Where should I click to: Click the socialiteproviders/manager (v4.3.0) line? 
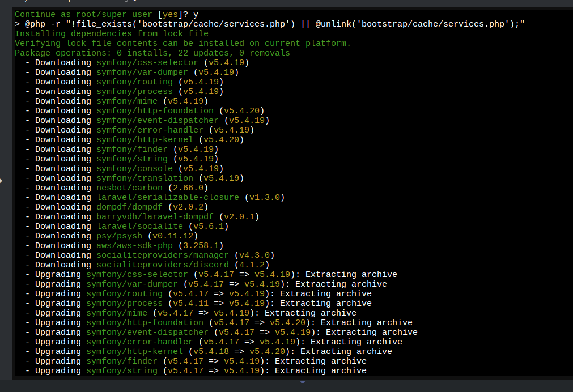150,255
